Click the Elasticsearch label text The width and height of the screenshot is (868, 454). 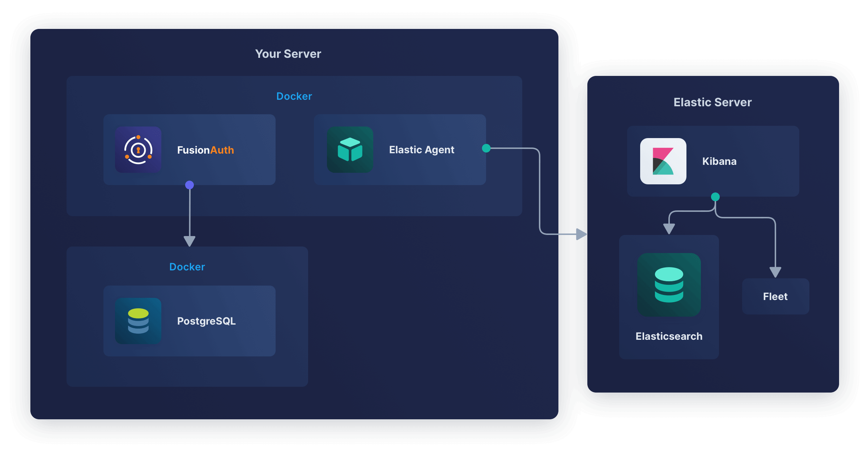click(x=669, y=336)
